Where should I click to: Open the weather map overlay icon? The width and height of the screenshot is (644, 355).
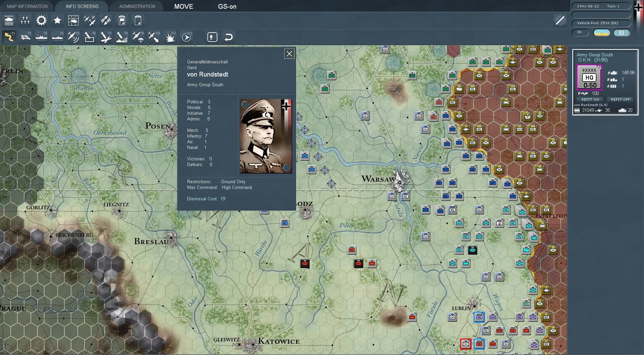point(73,20)
